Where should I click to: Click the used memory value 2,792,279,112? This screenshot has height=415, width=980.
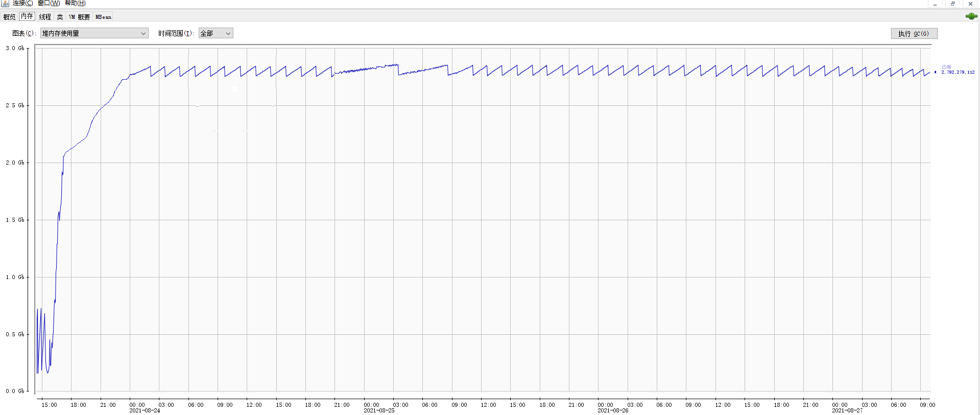click(958, 73)
